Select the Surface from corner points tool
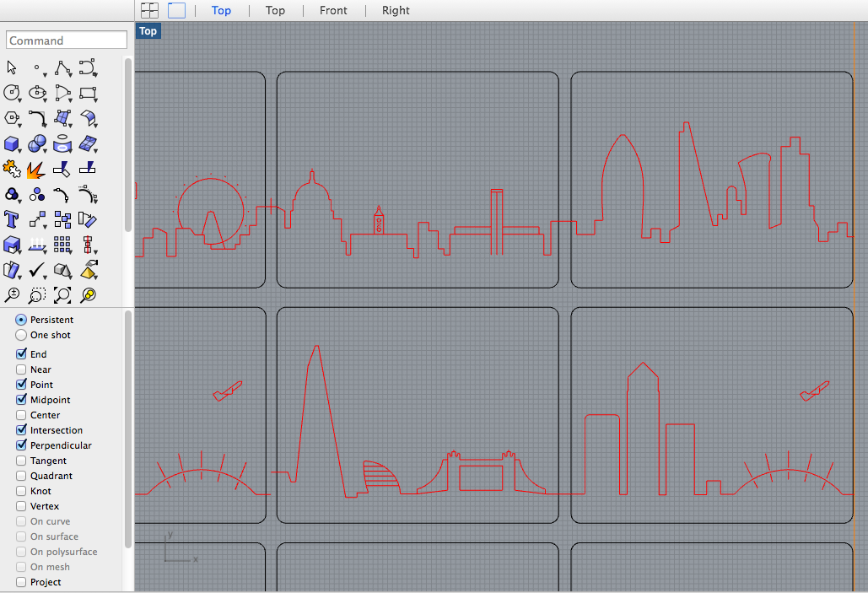The width and height of the screenshot is (868, 593). click(62, 118)
